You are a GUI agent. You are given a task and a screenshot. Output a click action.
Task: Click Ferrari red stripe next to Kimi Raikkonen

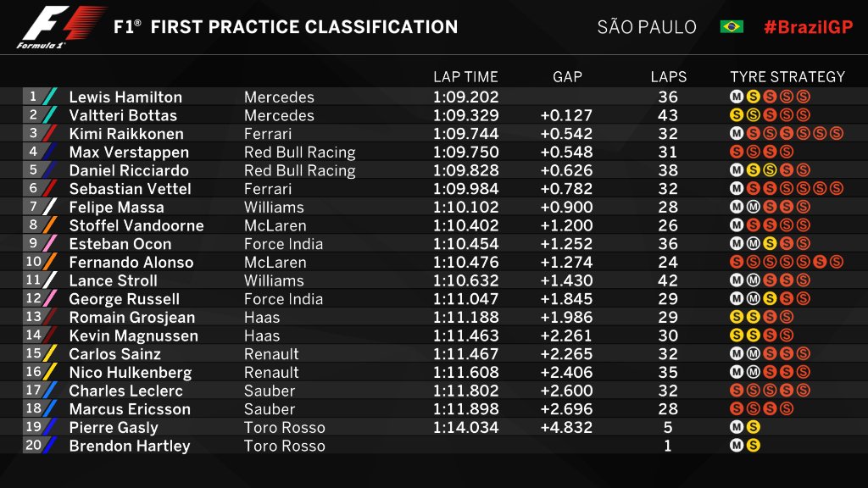(50, 133)
